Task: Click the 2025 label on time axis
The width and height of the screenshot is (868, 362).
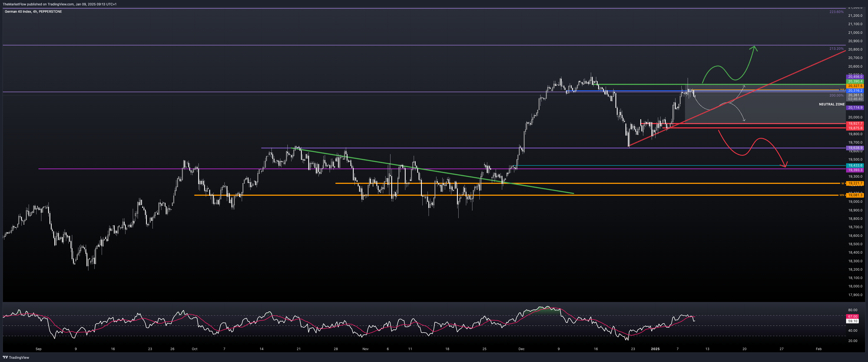Action: (655, 349)
